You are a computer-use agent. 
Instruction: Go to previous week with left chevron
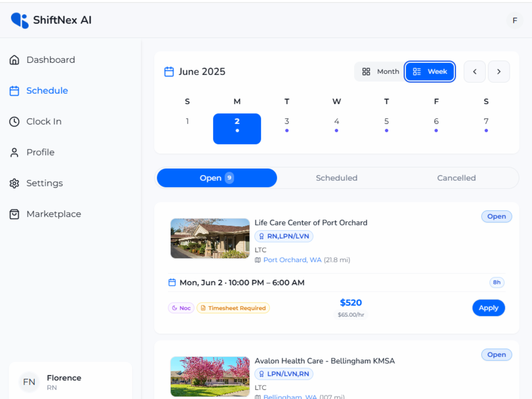(475, 72)
